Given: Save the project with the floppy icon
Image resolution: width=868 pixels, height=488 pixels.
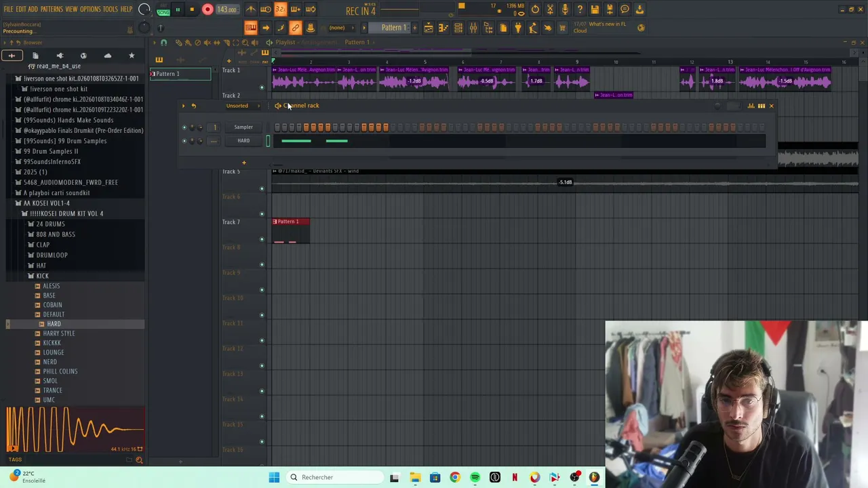Looking at the screenshot, I should tap(595, 9).
